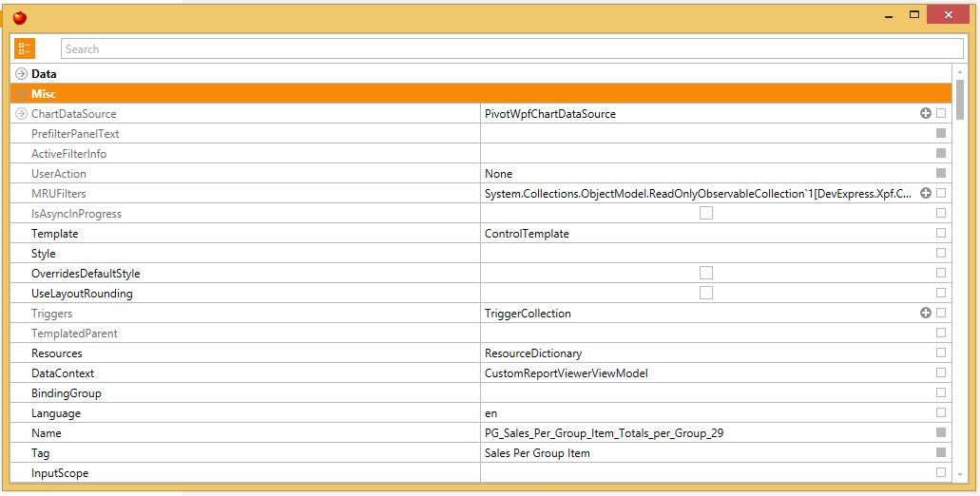Select the BindingGroup property name

tap(67, 393)
